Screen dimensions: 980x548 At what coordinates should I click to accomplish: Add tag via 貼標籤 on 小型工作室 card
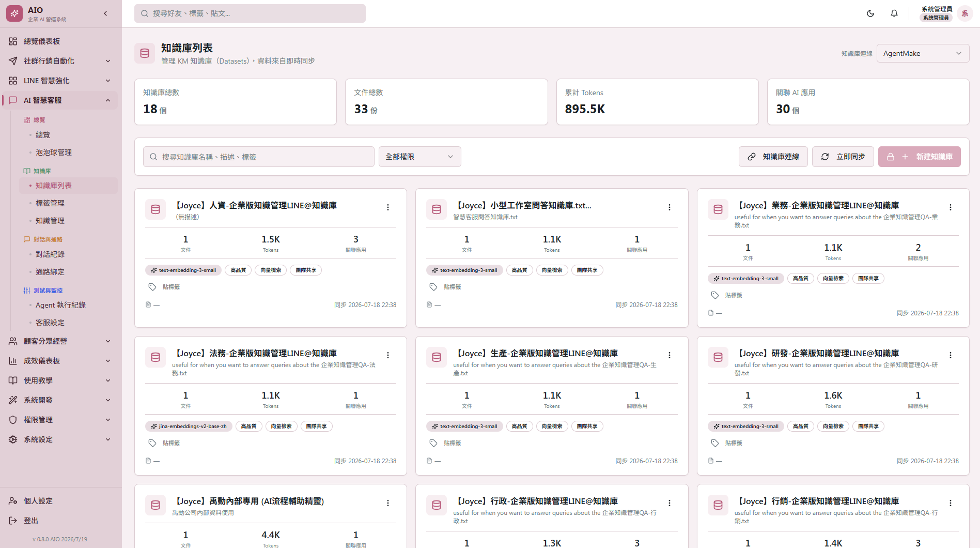click(445, 287)
